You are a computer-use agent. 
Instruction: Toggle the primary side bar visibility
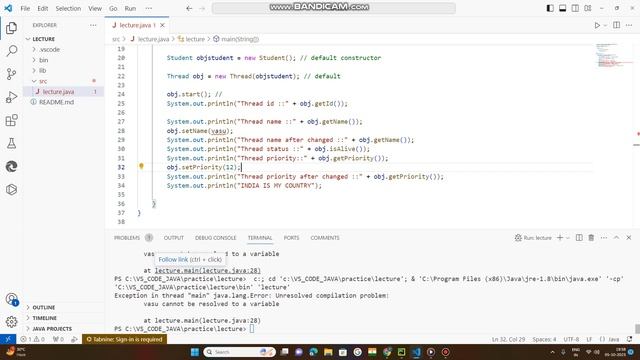pos(550,8)
